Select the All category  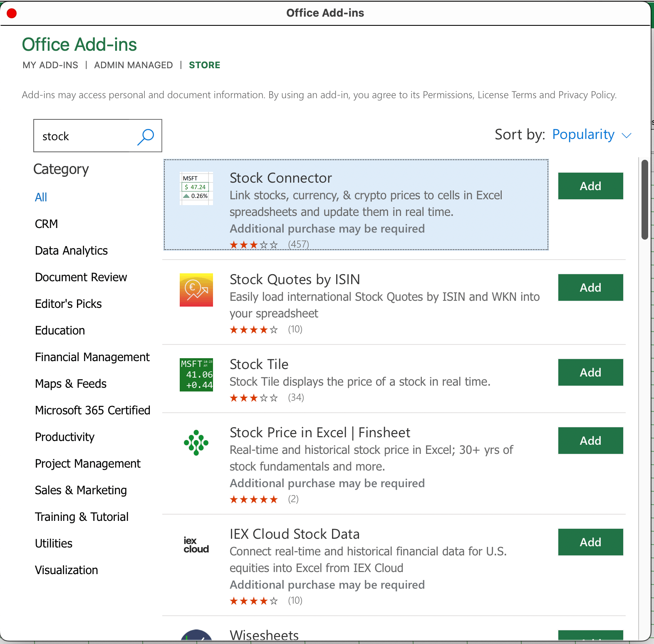coord(41,197)
